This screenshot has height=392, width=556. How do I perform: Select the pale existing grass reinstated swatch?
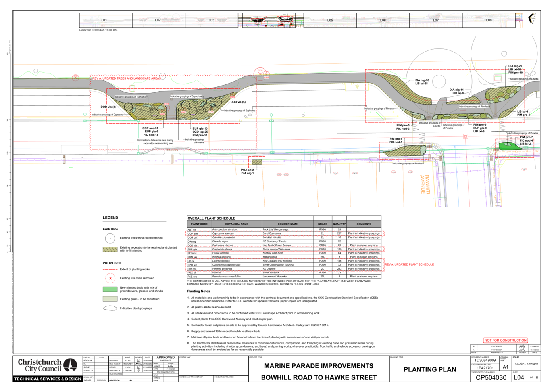point(110,299)
